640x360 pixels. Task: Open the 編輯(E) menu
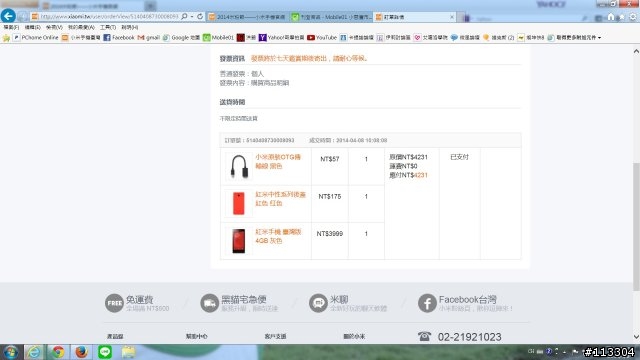point(33,27)
